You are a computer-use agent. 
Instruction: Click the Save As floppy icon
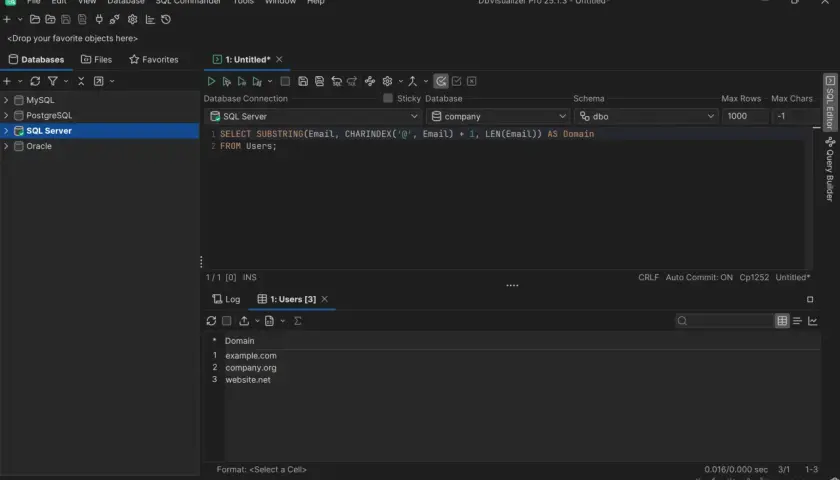click(319, 81)
